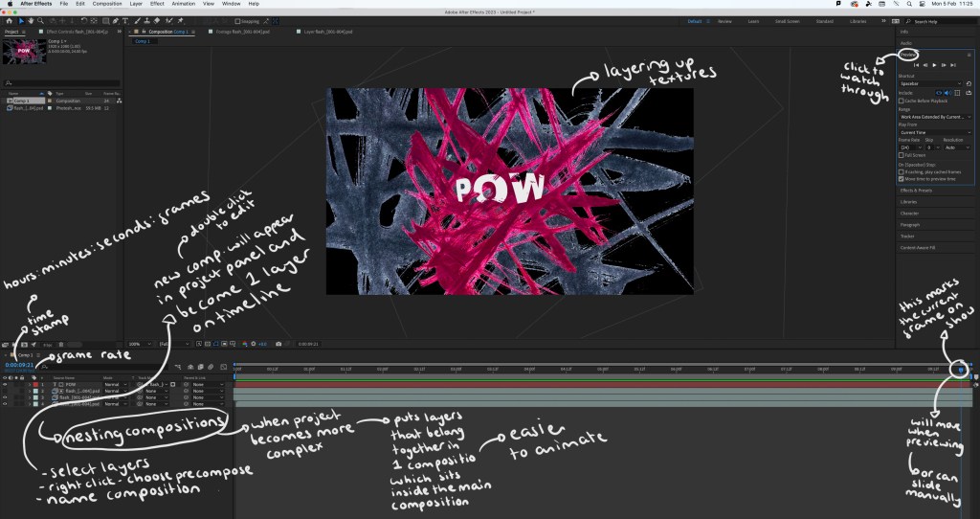Tick the Cache Before Playback checkbox
The image size is (980, 519).
tap(902, 101)
